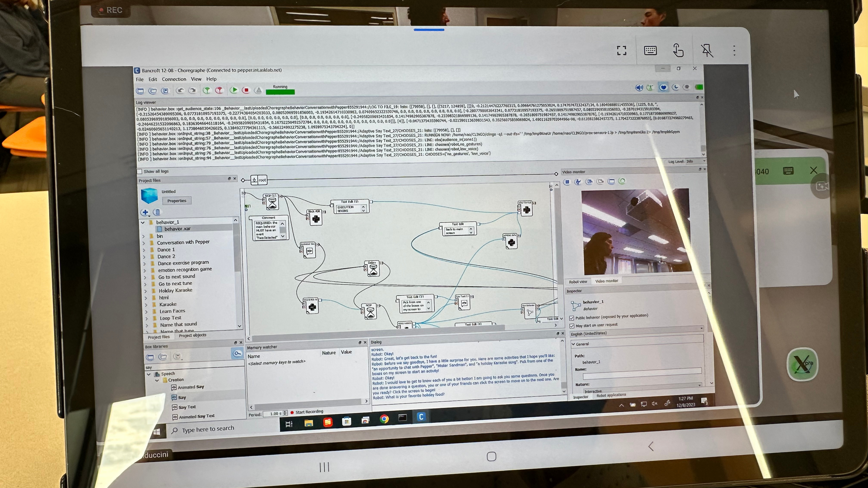The image size is (868, 488).
Task: Click the Type here to search box
Action: pyautogui.click(x=222, y=429)
